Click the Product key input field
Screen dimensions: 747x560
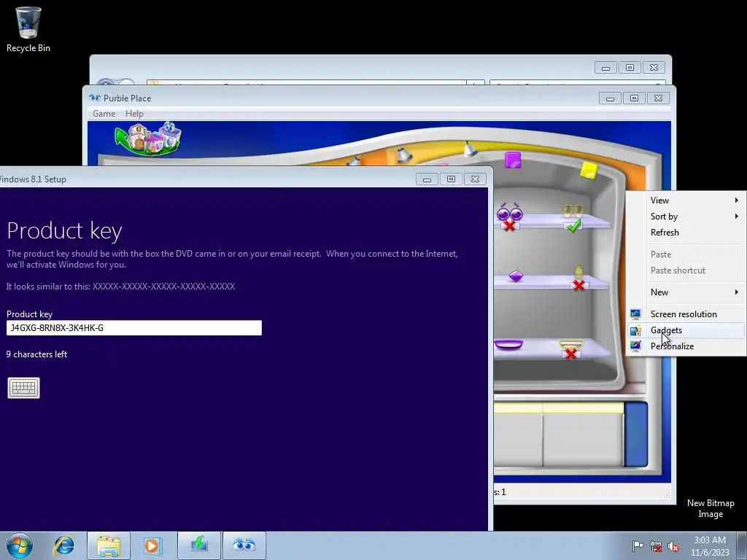134,327
